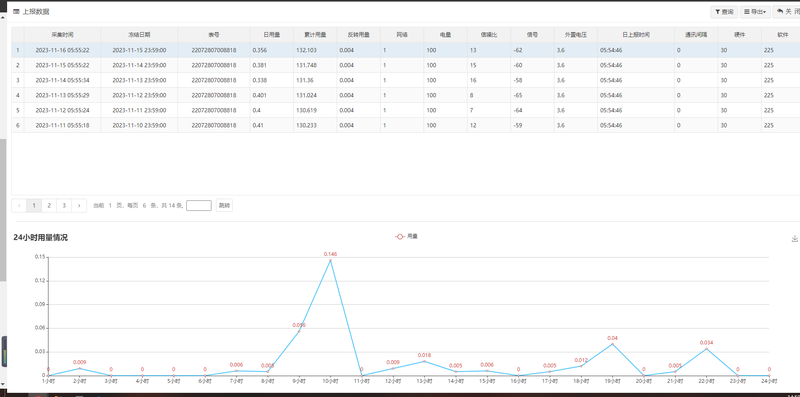The width and height of the screenshot is (800, 397).
Task: Select row with 2023-11-14 05:55:34 collection time
Action: 406,80
